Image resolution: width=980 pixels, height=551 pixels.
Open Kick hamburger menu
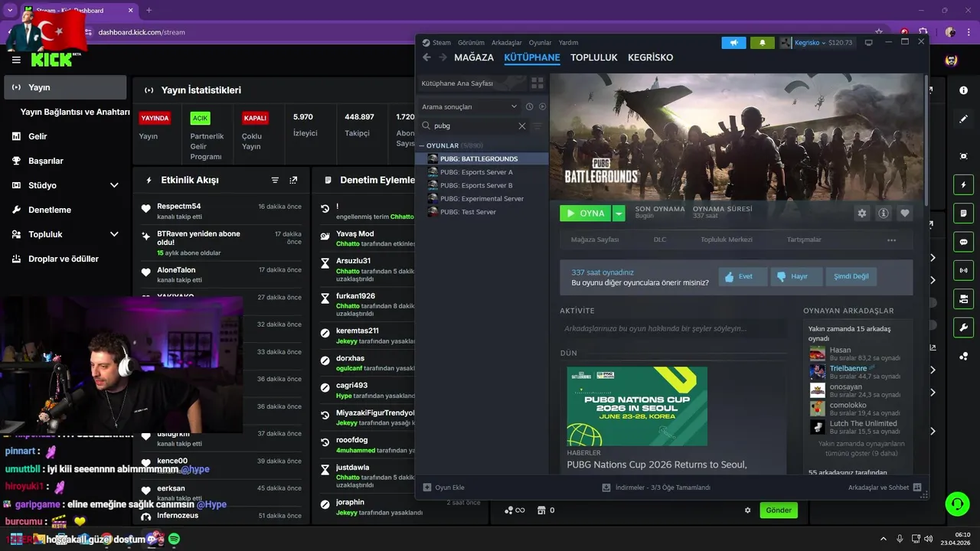16,60
